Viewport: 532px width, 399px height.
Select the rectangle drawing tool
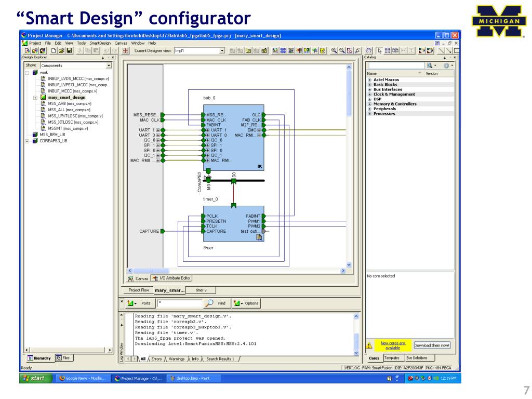pyautogui.click(x=457, y=50)
